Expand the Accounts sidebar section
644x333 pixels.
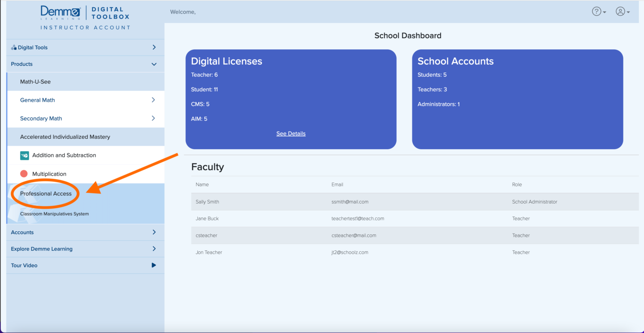point(154,232)
